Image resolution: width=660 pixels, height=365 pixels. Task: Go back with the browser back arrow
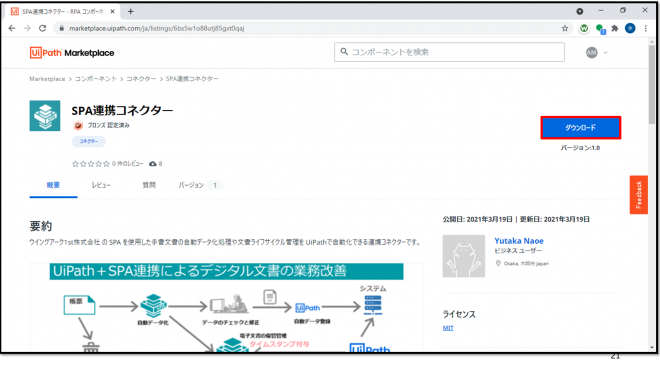[12, 28]
